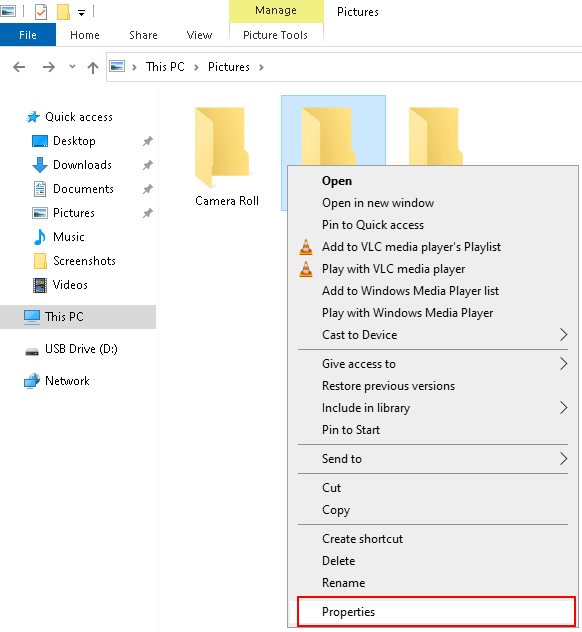
Task: Choose Create shortcut
Action: [x=433, y=539]
